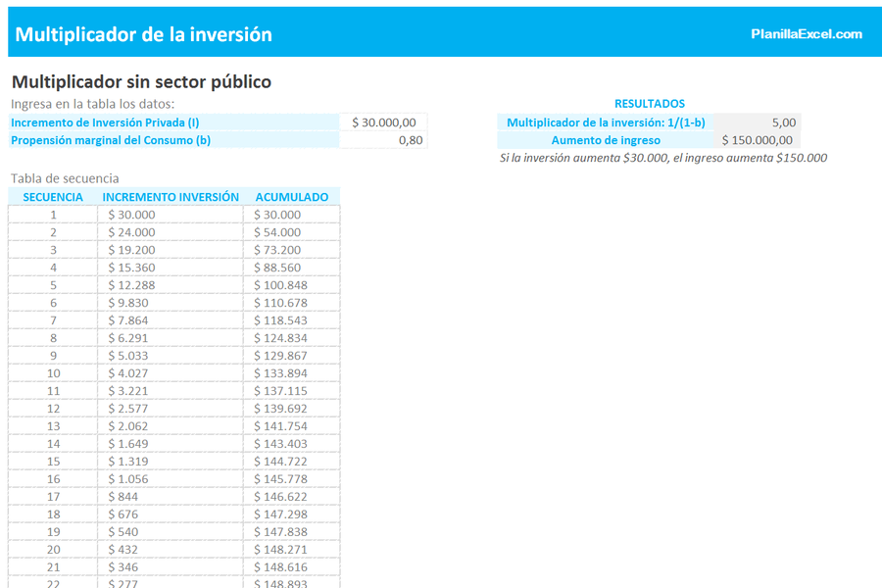Click the RESULTADOS heading
The height and width of the screenshot is (588, 882).
click(x=649, y=104)
